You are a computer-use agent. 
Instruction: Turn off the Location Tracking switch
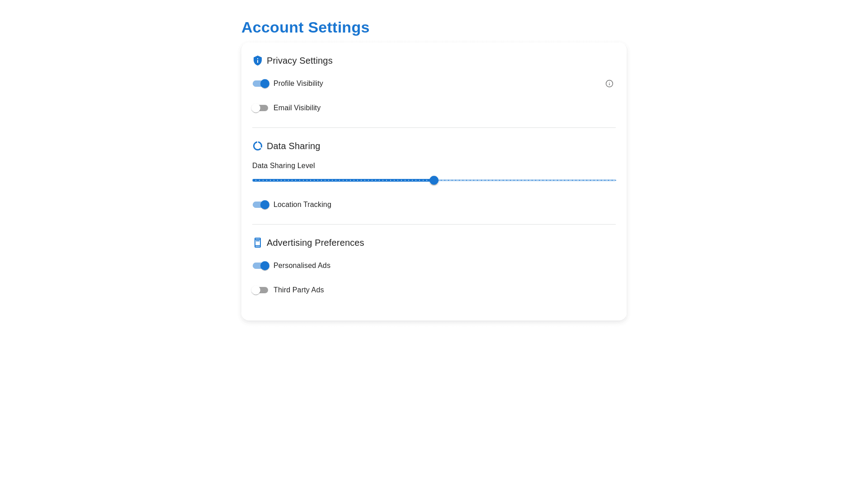pyautogui.click(x=261, y=205)
